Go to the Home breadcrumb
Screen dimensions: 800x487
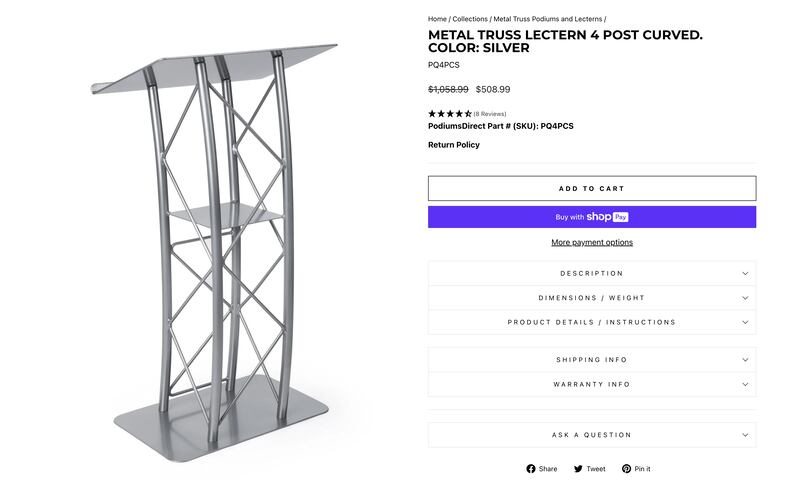click(x=437, y=19)
